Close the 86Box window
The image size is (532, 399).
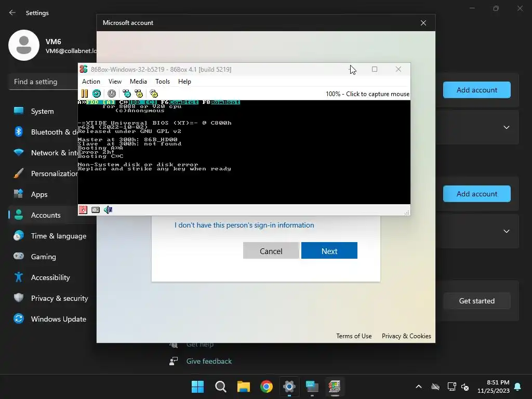398,69
